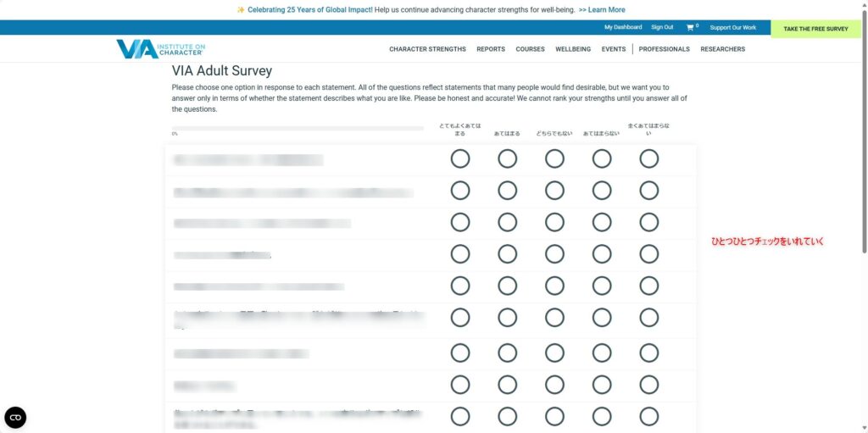Open the shopping cart icon

690,27
